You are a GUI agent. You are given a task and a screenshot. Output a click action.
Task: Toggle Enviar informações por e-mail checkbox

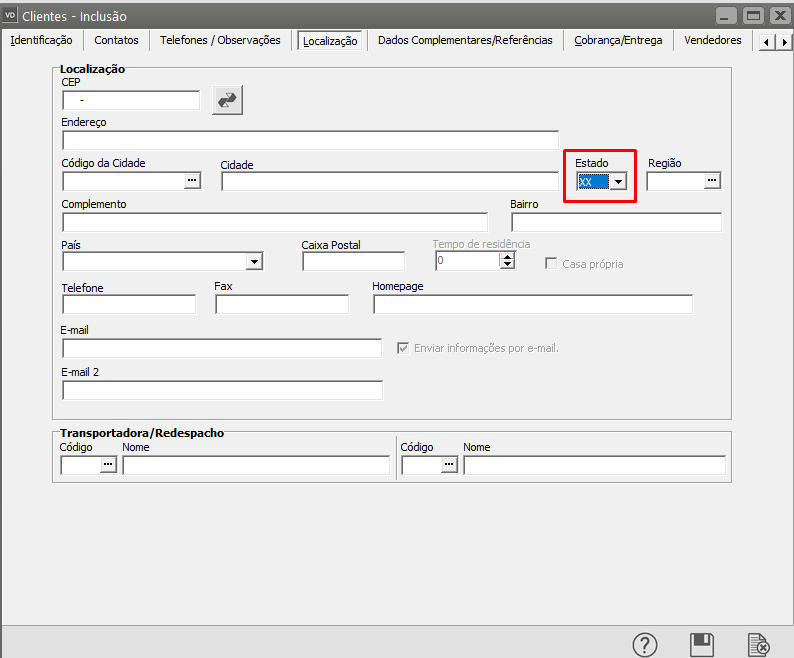403,348
